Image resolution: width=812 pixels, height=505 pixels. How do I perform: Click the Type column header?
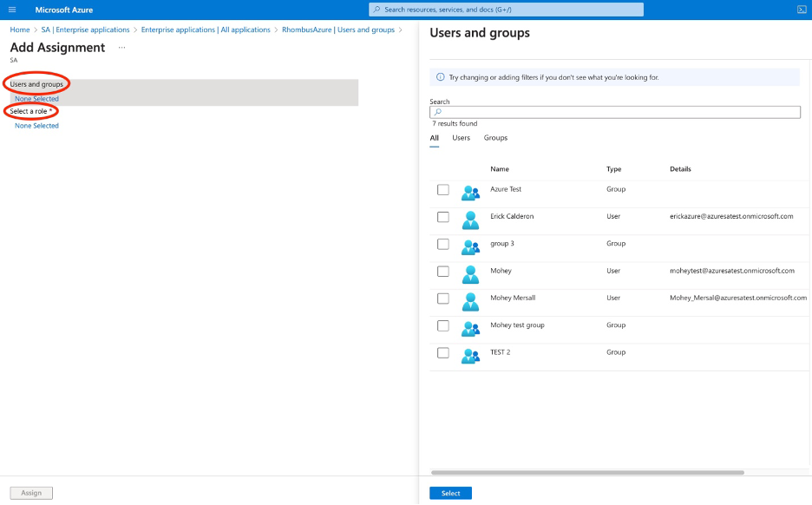click(x=613, y=169)
